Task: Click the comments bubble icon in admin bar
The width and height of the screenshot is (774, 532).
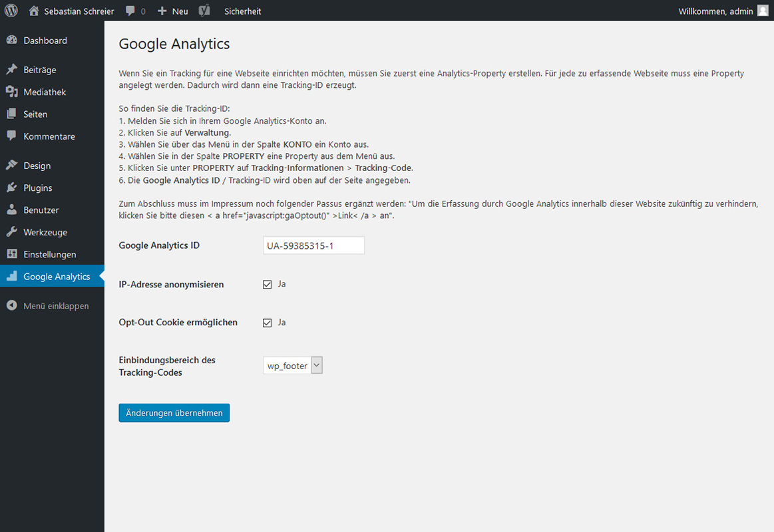Action: [x=130, y=11]
